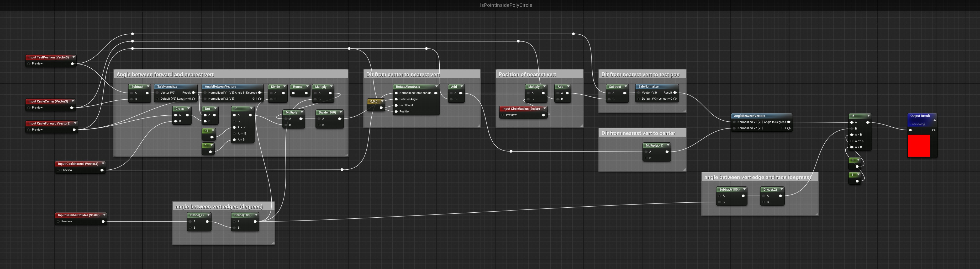The image size is (980, 269).
Task: Expand the Divide(,360) node preview arrow
Action: pos(340,112)
